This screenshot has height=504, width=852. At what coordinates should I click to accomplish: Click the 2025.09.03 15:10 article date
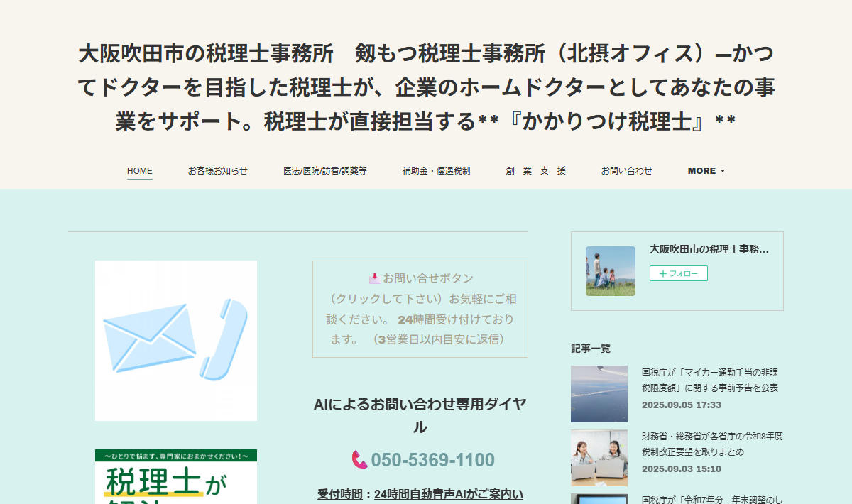pos(682,469)
